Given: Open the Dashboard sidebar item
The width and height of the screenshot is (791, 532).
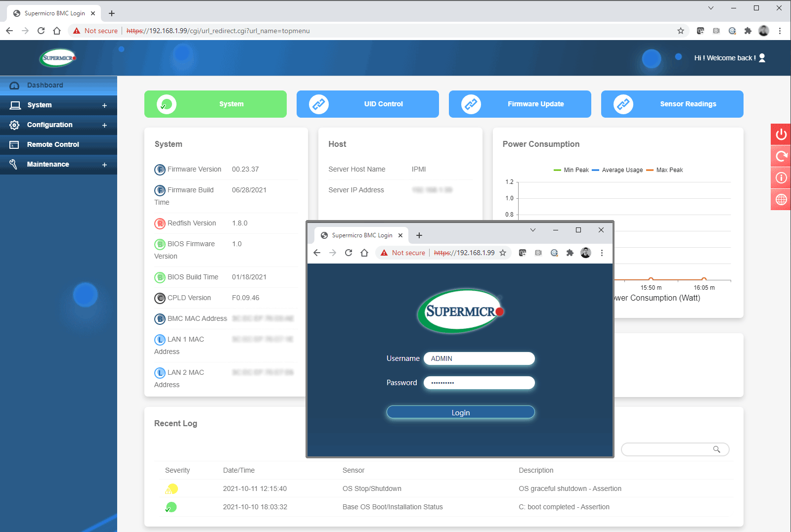Looking at the screenshot, I should pos(58,85).
